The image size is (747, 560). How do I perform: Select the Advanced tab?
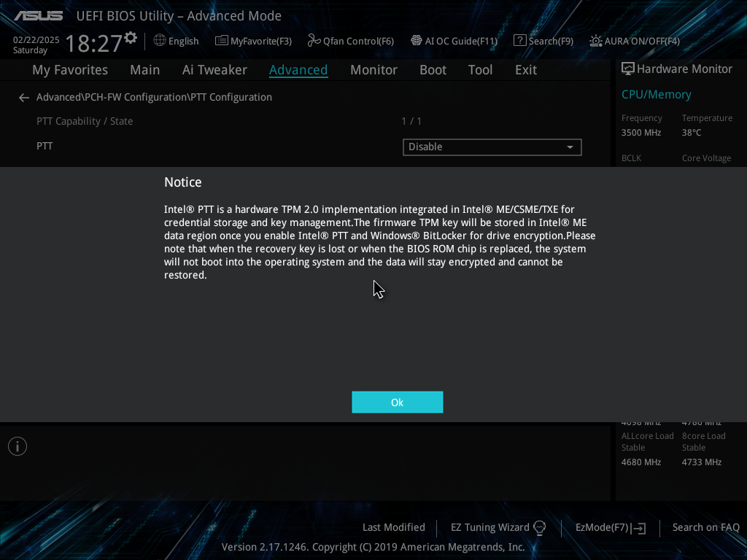[298, 70]
